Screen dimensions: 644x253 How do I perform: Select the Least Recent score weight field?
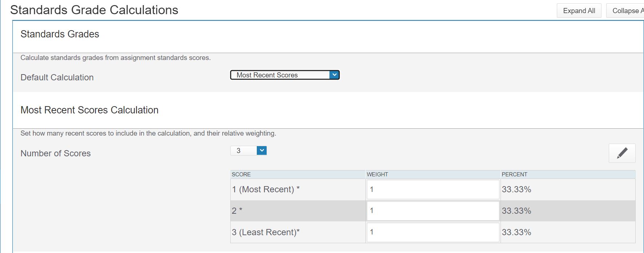click(x=433, y=232)
